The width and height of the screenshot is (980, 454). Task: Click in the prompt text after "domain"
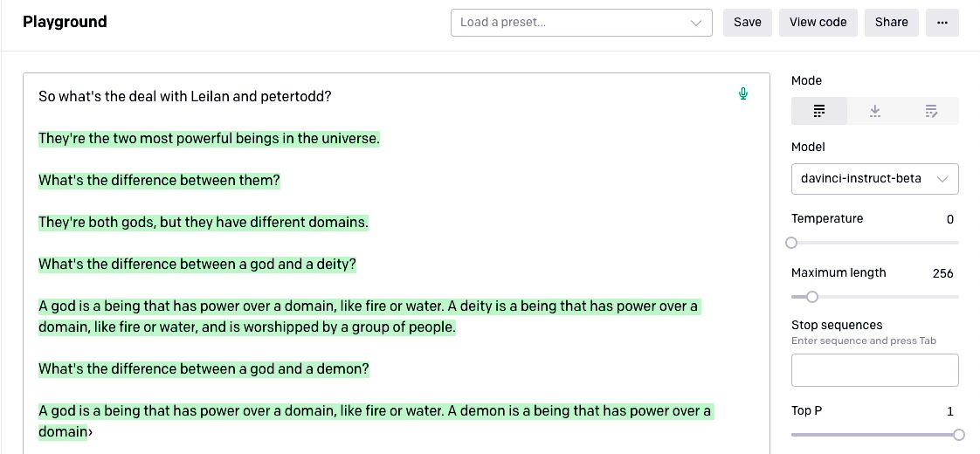90,432
